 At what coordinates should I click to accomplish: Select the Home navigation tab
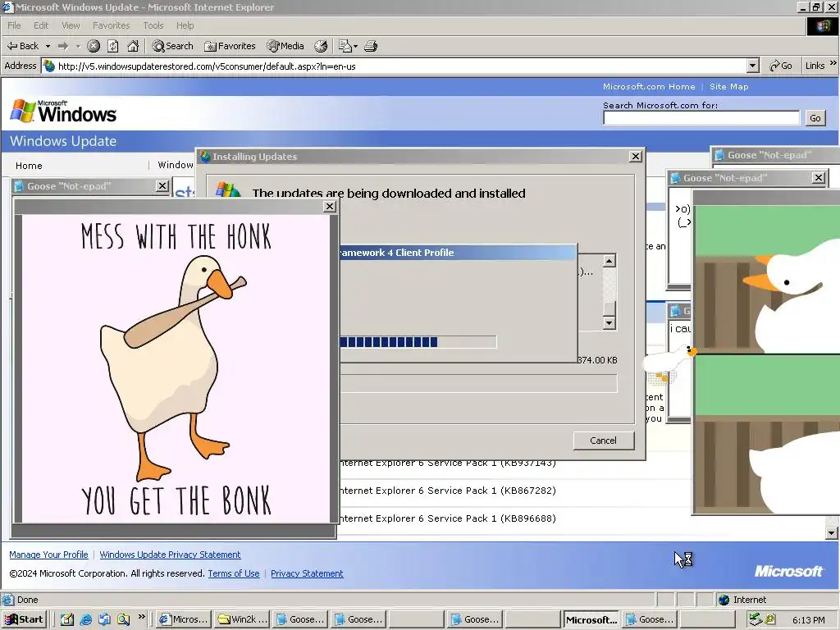point(29,166)
